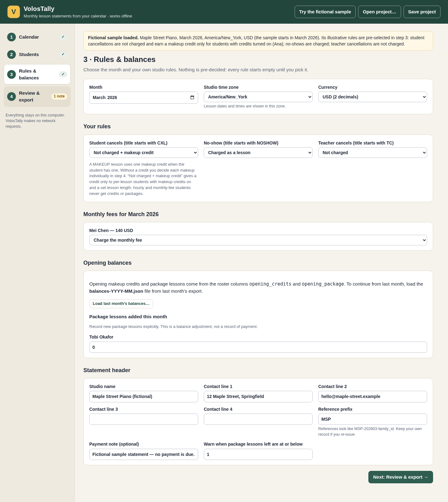Click the 'balances-YYYY-MM.json' bold text
Screen dimensions: 448x502
(116, 291)
